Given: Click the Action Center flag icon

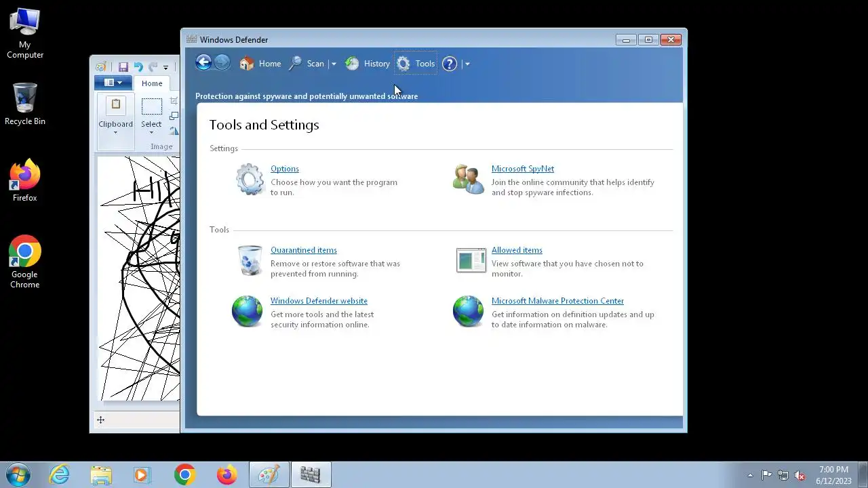Looking at the screenshot, I should click(x=766, y=475).
